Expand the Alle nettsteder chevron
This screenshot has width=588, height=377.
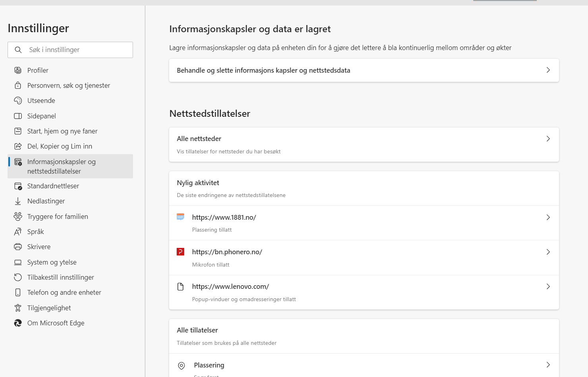(548, 139)
